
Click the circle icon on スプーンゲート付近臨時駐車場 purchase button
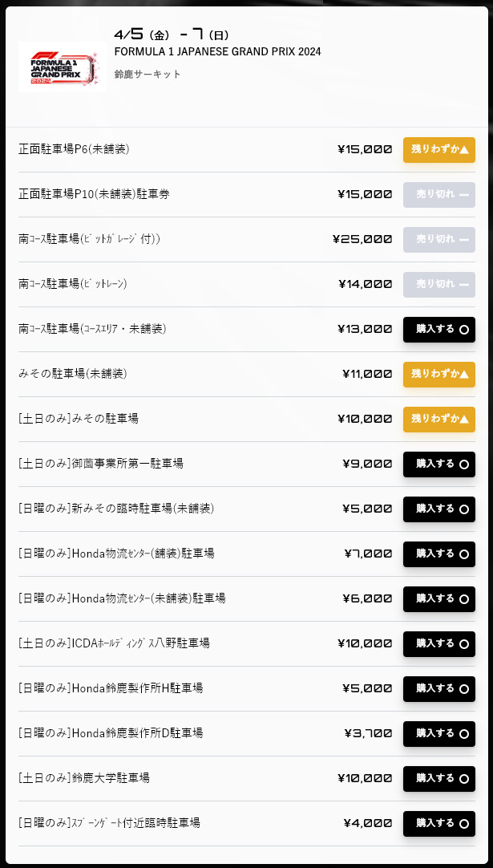(463, 824)
